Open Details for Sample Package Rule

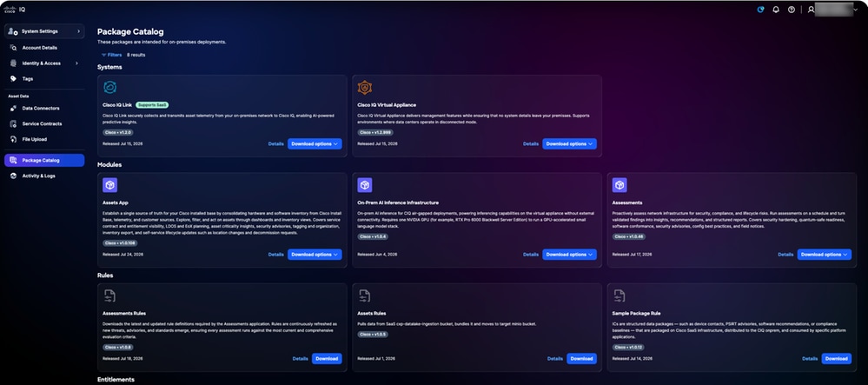click(x=810, y=359)
